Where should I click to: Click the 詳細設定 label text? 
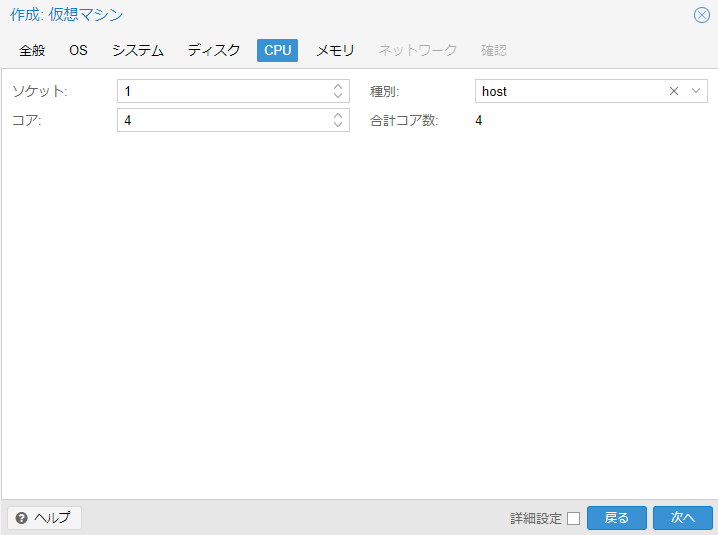536,519
